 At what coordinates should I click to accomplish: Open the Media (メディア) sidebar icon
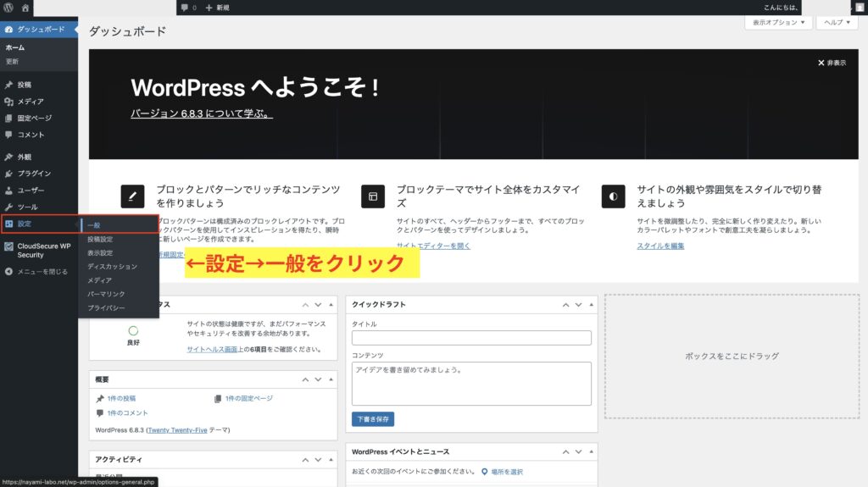click(x=8, y=102)
